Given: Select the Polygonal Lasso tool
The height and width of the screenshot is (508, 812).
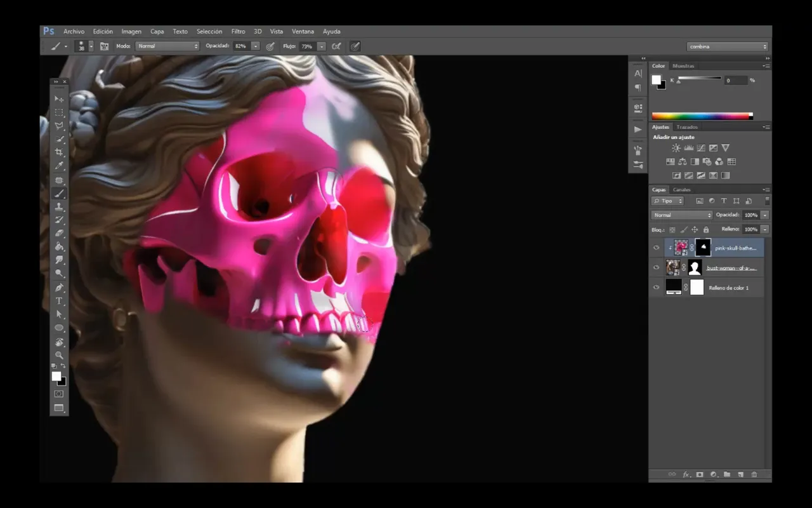Looking at the screenshot, I should (x=59, y=126).
